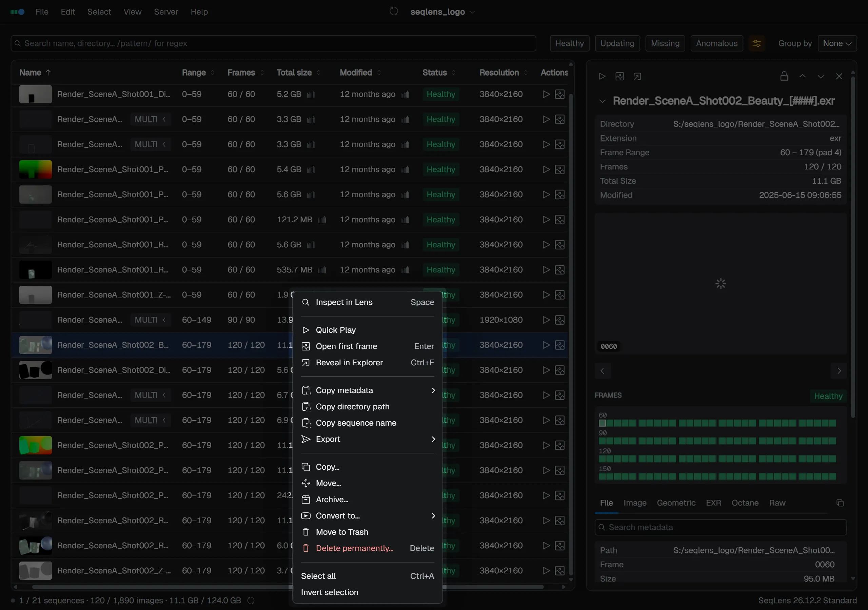Go to previous sequence using up chevron
Screen dimensions: 868x610
pos(803,76)
